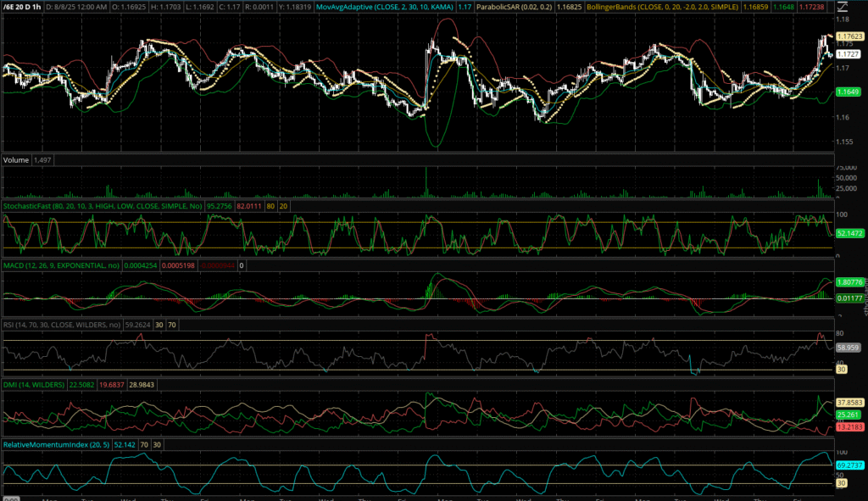868x501 pixels.
Task: Click the /6E 20 D 1h chart label
Action: [22, 7]
